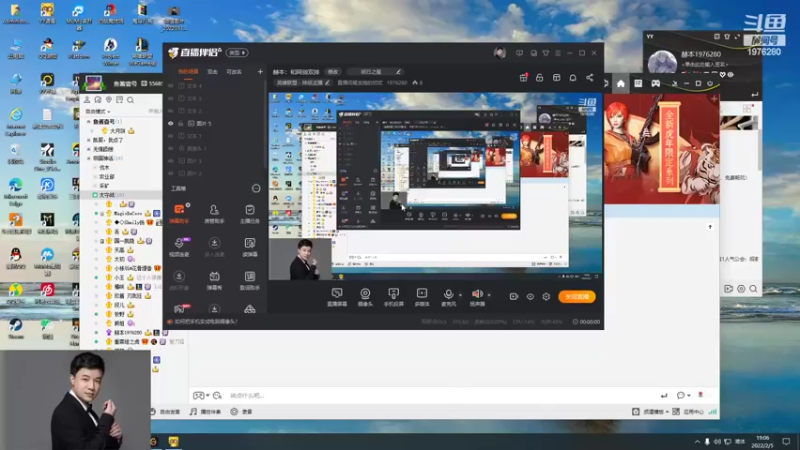The image size is (800, 450).
Task: Click the share icon above the preview
Action: (x=589, y=78)
